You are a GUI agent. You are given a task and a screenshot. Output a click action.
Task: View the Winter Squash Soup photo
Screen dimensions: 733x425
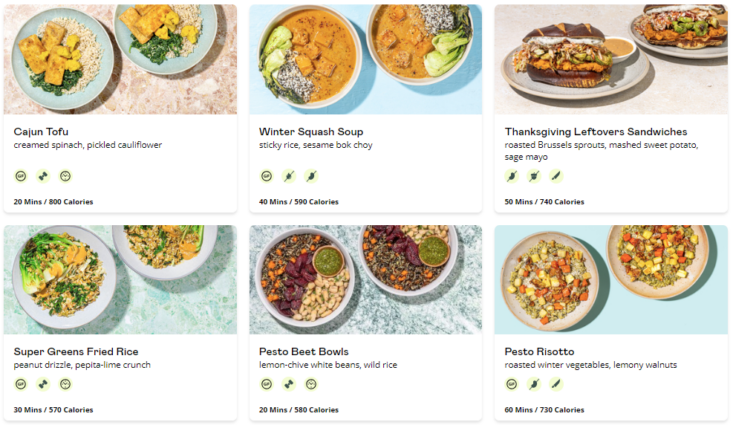(x=365, y=59)
